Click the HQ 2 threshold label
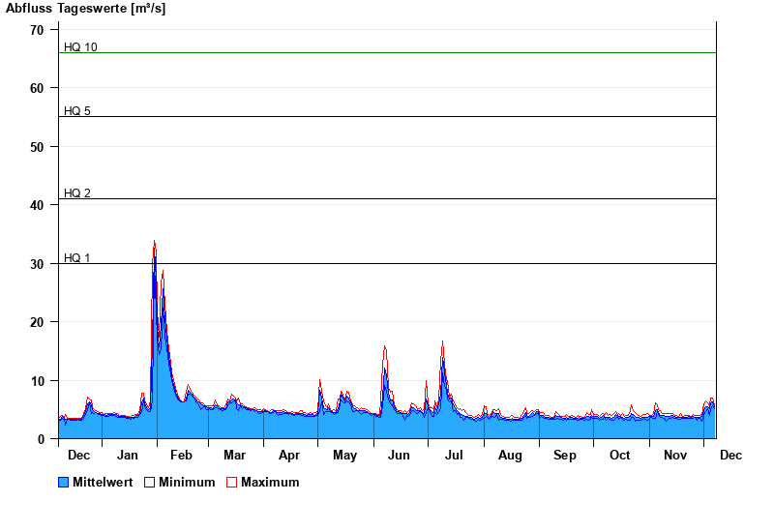 tap(77, 193)
